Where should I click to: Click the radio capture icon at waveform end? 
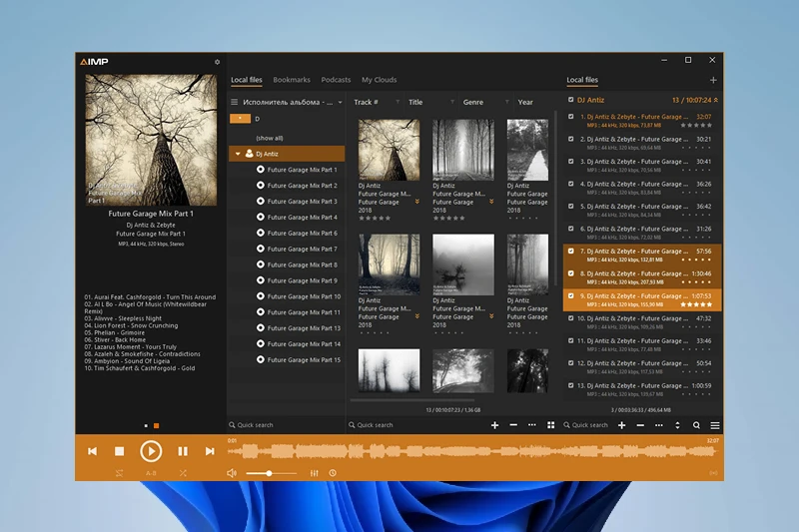[x=713, y=473]
